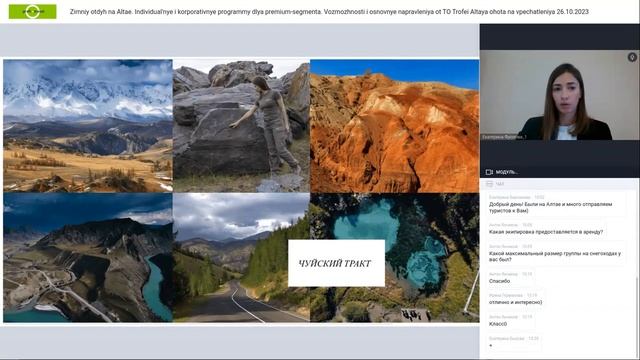The height and width of the screenshot is (360, 640).
Task: Click the woman beside rocks photo
Action: coord(241,126)
